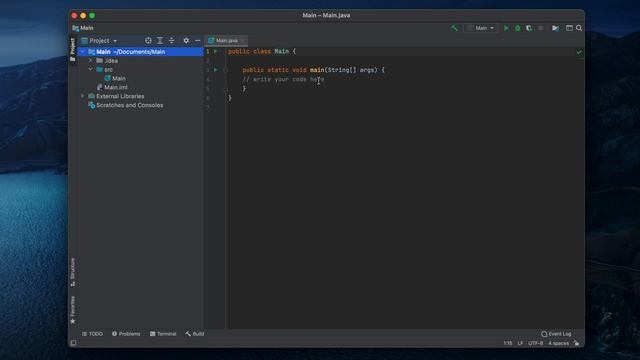640x360 pixels.
Task: Toggle tool window bars corner icon
Action: pos(73,343)
